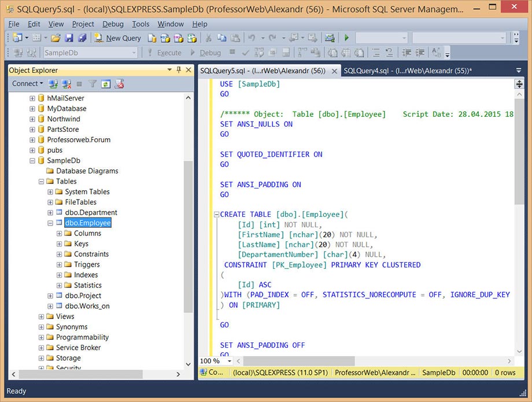532x402 pixels.
Task: Expand the dbo.Department table node
Action: click(50, 213)
